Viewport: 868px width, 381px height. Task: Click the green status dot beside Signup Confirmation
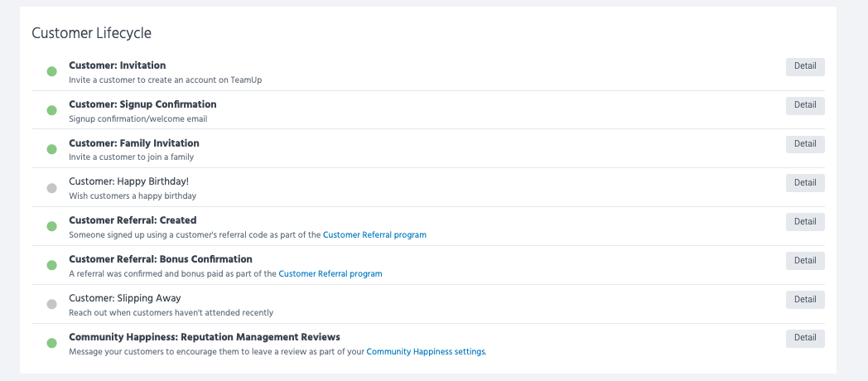(x=51, y=110)
